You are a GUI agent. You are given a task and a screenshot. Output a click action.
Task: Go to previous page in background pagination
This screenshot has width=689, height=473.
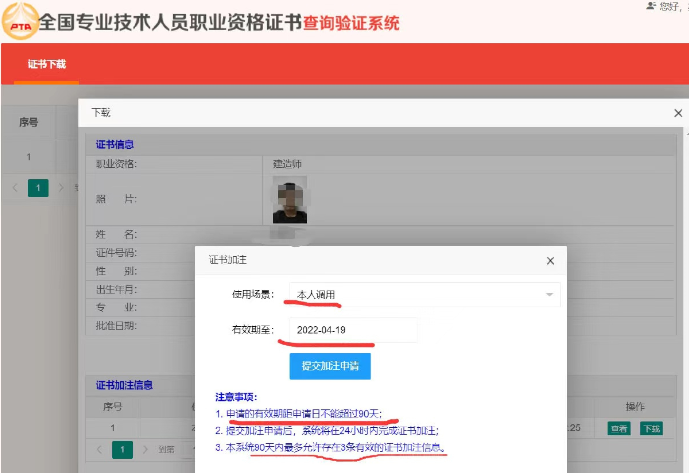pyautogui.click(x=15, y=187)
